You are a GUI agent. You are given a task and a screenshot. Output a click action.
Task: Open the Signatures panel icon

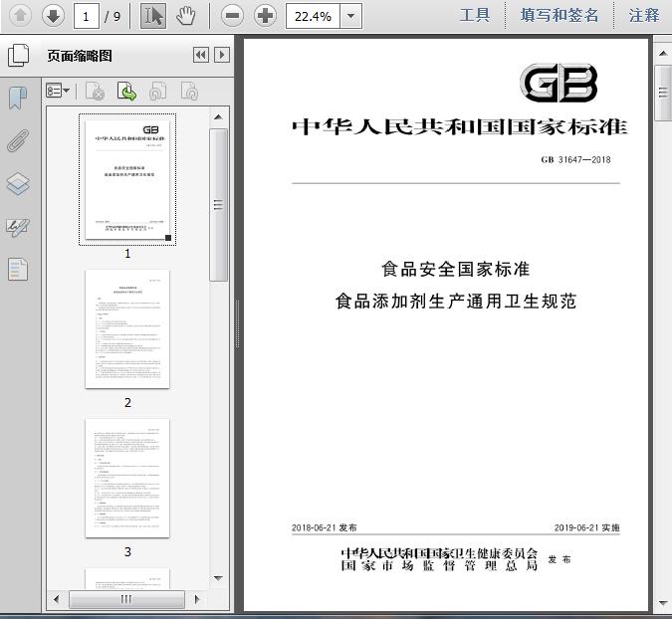pyautogui.click(x=18, y=227)
